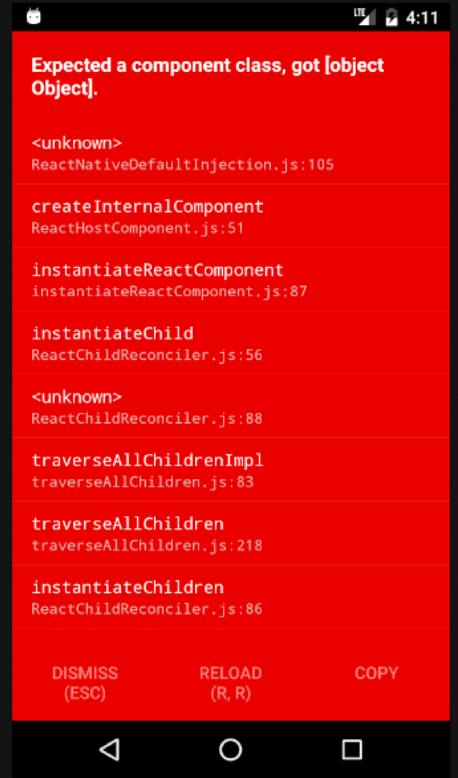Select the ReactChildReconciler.js:88 unknown frame

point(231,406)
